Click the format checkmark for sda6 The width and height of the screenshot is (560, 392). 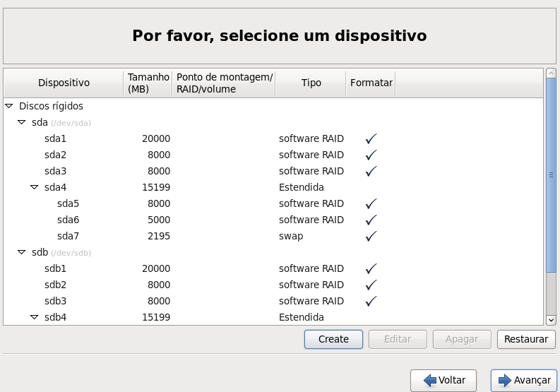[x=371, y=220]
